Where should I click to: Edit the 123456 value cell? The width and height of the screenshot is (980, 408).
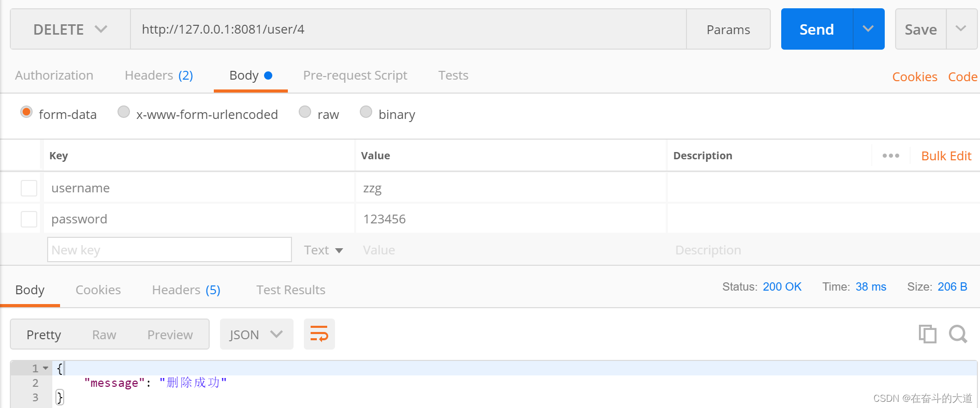[x=511, y=219]
